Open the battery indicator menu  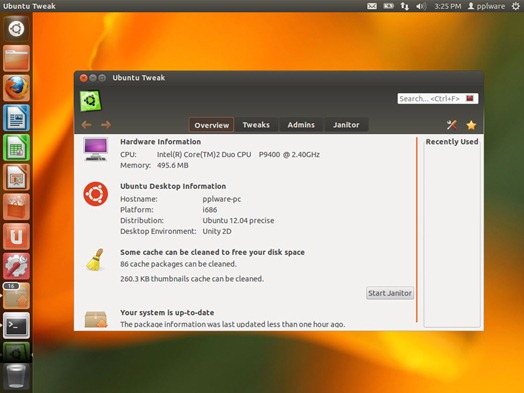click(x=388, y=6)
